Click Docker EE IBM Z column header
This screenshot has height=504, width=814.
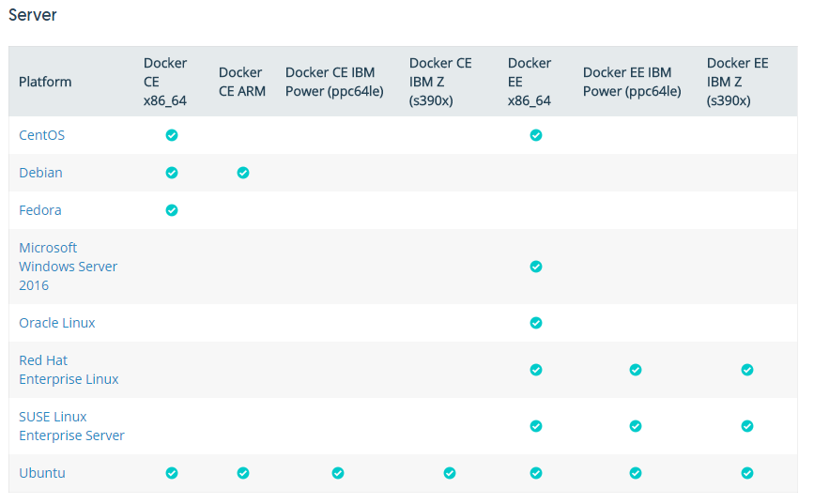pos(737,82)
